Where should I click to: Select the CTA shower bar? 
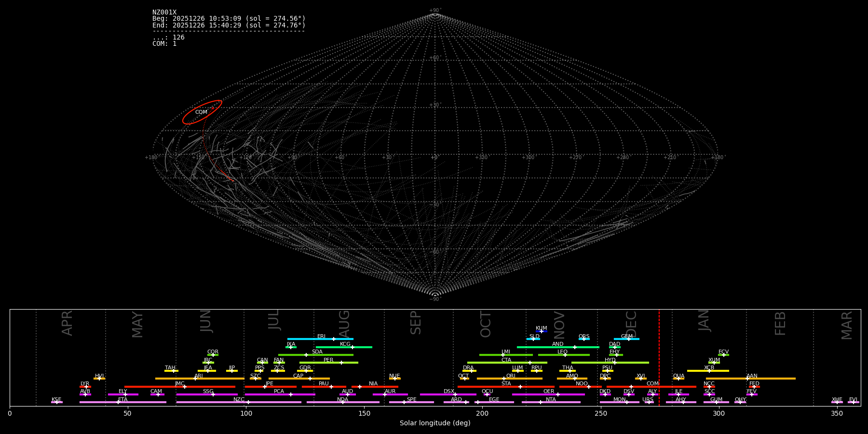click(x=507, y=363)
